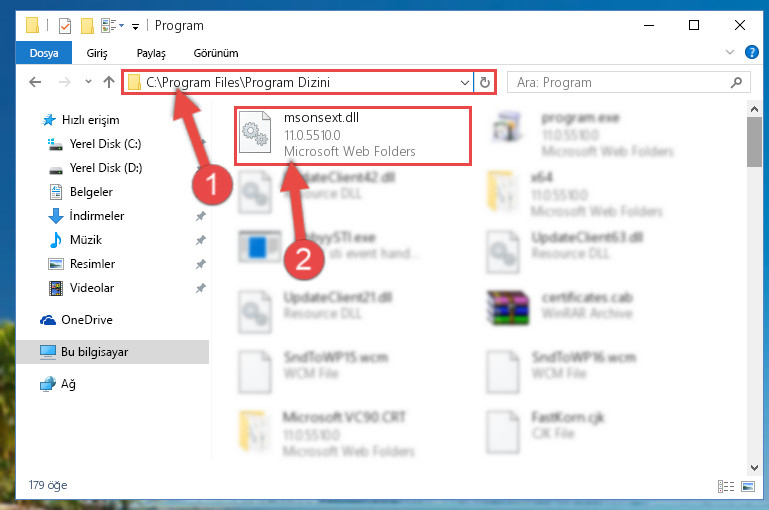Click the vertical scrollbar thumb
The width and height of the screenshot is (769, 510).
pos(754,142)
